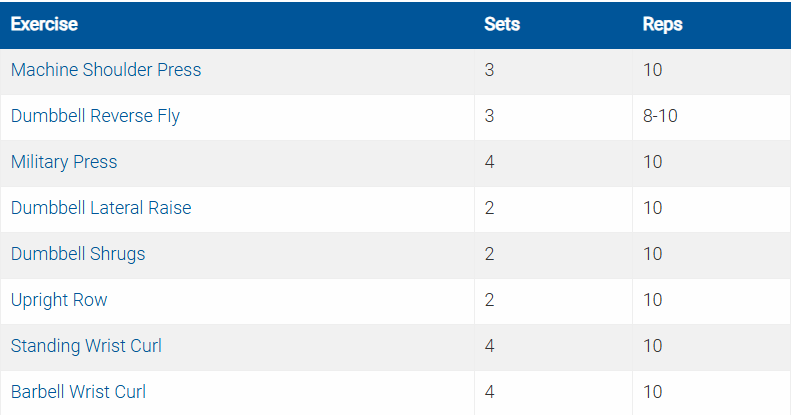791x415 pixels.
Task: Click the Upright Row exercise link
Action: click(x=59, y=300)
